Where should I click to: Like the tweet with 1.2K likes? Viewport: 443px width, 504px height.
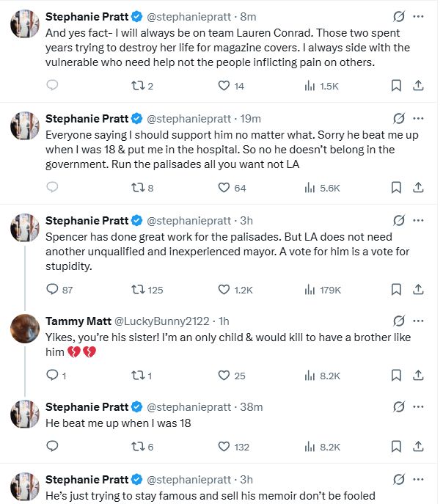225,290
